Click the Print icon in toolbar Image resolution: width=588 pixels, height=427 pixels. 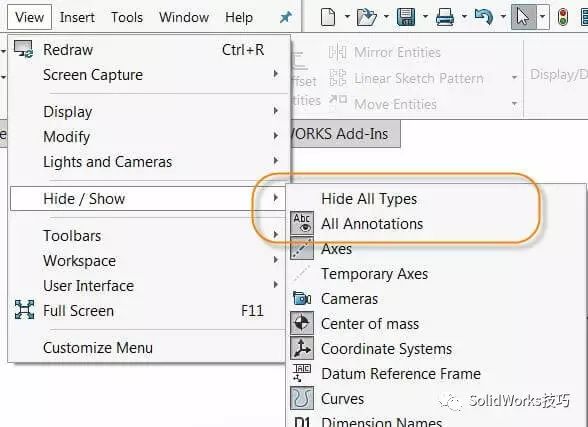445,17
